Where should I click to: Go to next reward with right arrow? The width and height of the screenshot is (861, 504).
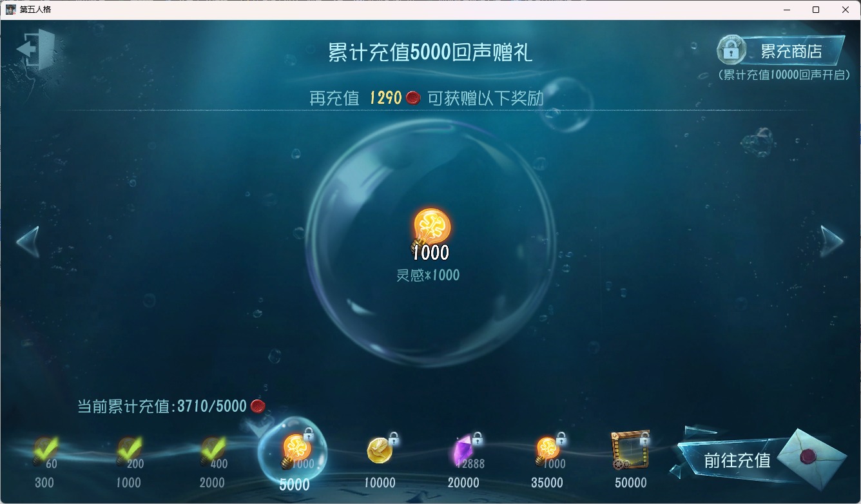pyautogui.click(x=832, y=242)
